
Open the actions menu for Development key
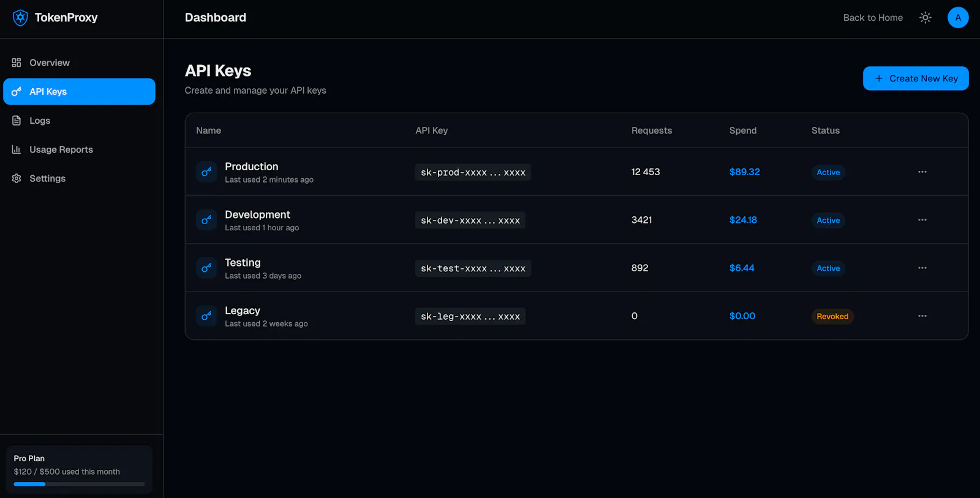[x=922, y=220]
